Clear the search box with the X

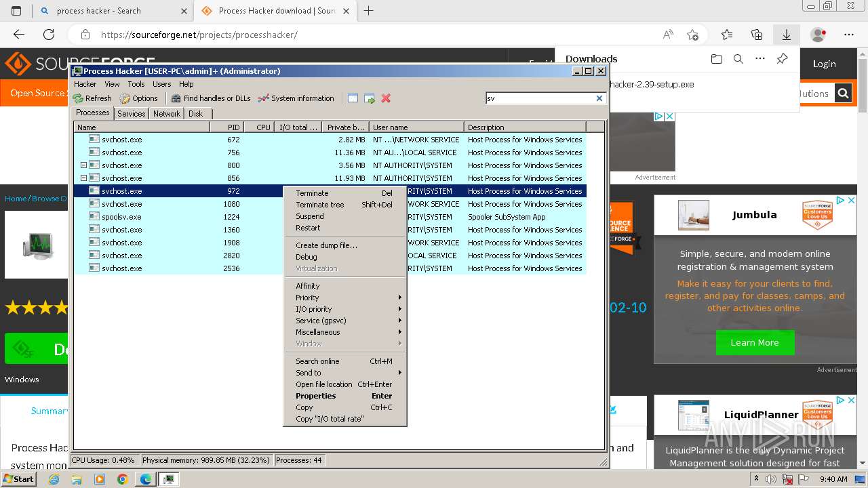(x=599, y=98)
